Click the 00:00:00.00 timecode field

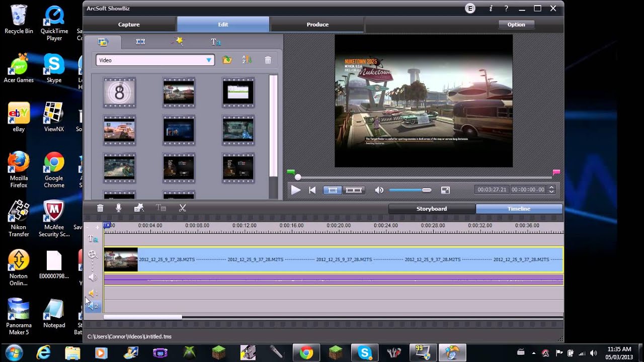(x=528, y=190)
